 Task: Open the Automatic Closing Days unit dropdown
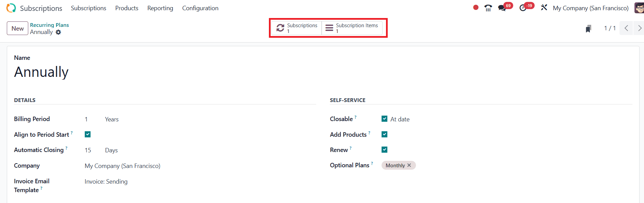coord(111,150)
